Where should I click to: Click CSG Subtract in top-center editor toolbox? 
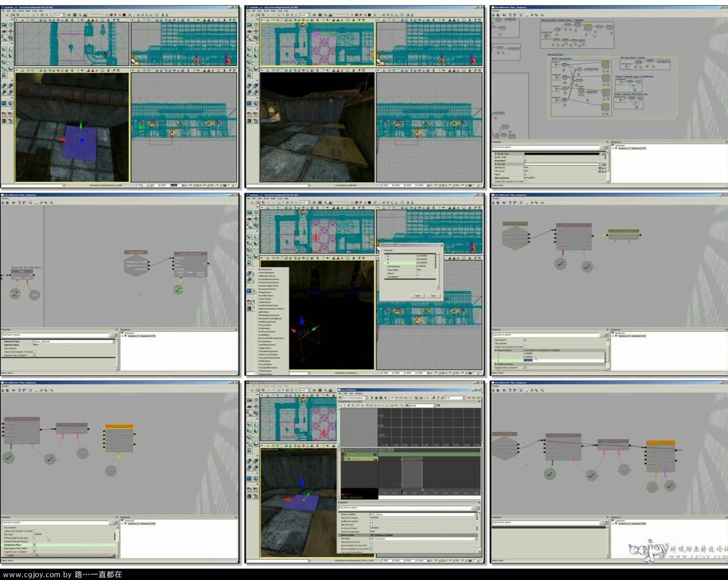(256, 85)
